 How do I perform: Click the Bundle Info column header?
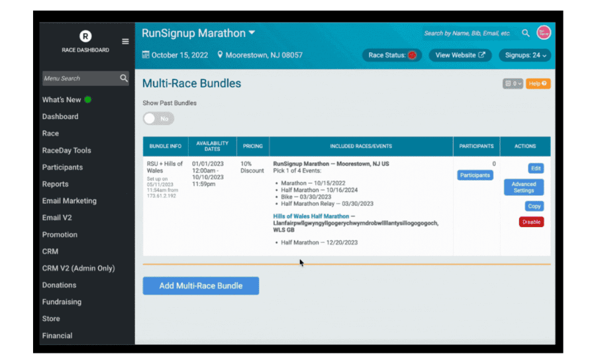(x=166, y=146)
